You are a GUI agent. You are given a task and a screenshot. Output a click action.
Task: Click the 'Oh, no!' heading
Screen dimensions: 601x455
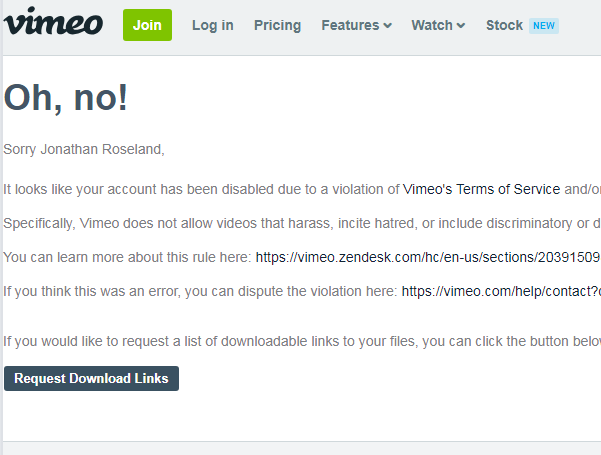(x=66, y=98)
